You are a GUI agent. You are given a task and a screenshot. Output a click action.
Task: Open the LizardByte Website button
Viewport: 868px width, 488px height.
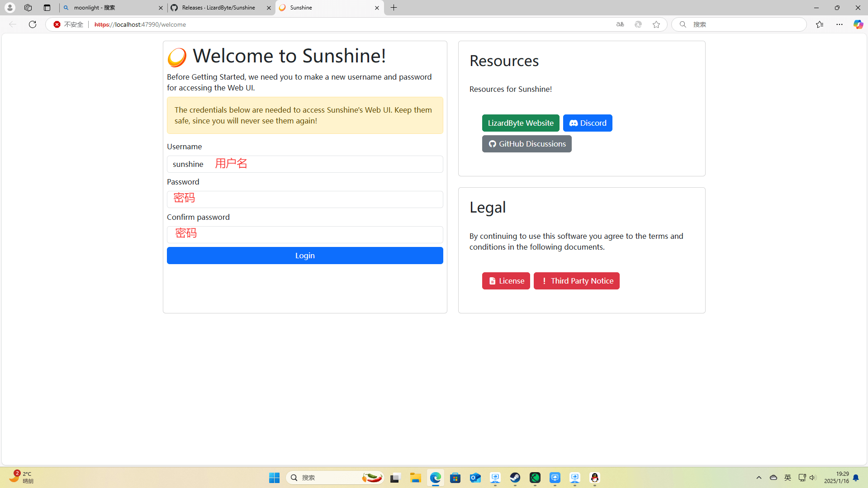click(x=521, y=123)
